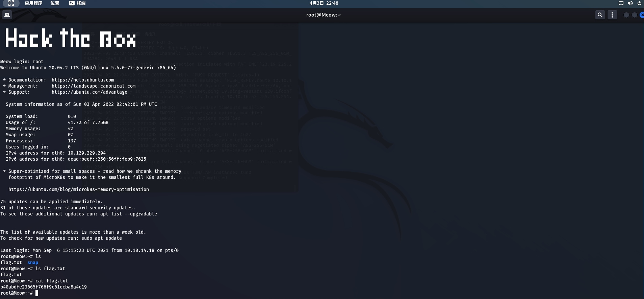Click the blue snap directory name
644x299 pixels.
33,262
